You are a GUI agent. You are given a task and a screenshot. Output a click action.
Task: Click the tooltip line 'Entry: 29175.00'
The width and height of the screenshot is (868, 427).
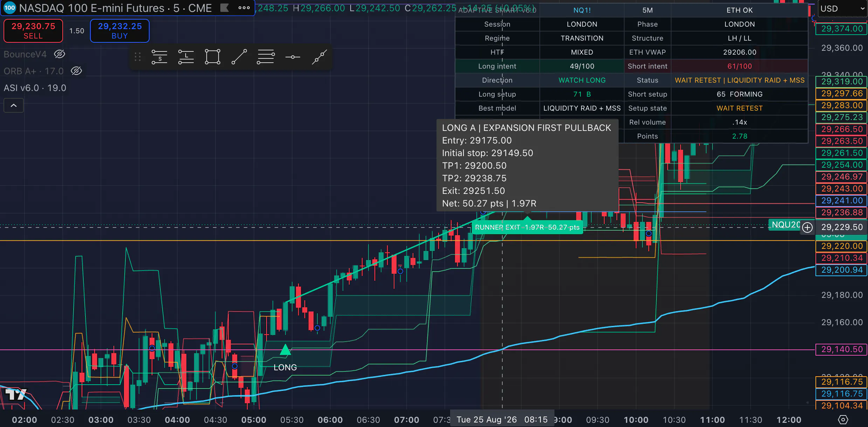click(x=477, y=140)
